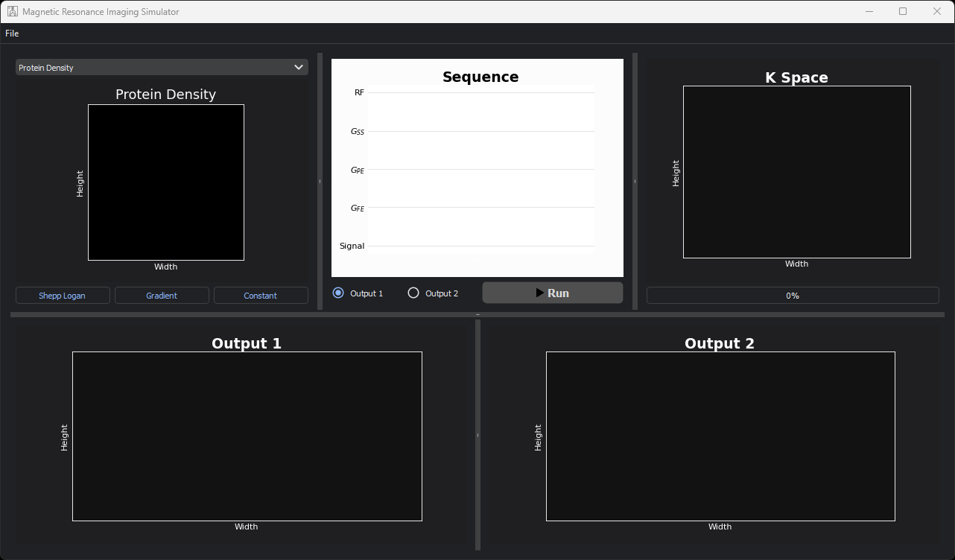The height and width of the screenshot is (560, 955).
Task: Click the K Space title
Action: [796, 77]
